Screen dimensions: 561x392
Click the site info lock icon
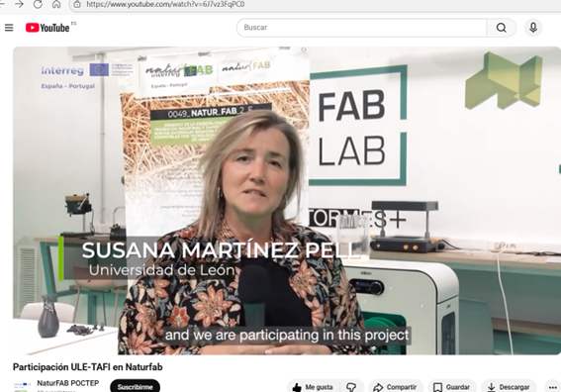pos(77,4)
